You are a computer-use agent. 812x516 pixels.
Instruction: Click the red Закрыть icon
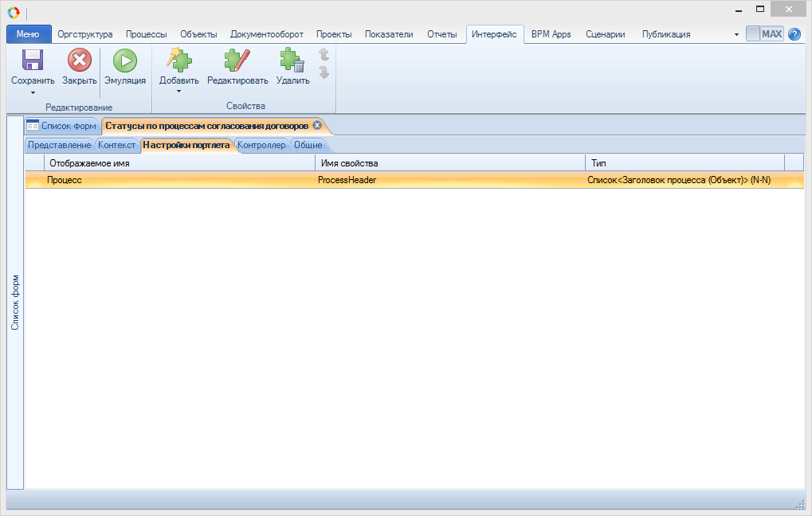point(79,61)
